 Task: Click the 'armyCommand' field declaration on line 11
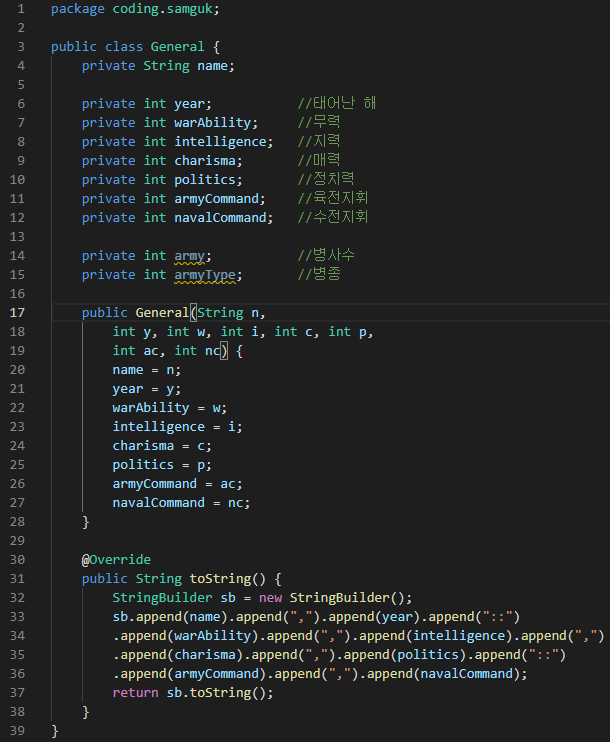216,199
